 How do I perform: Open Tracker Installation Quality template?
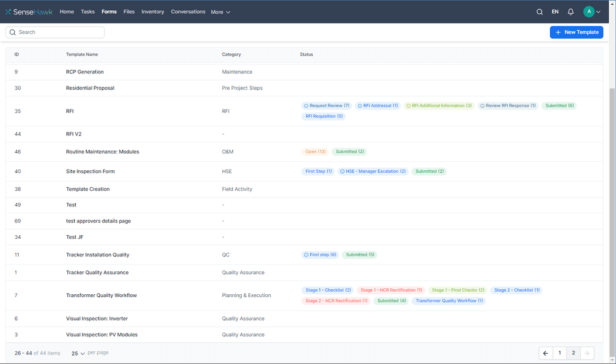click(97, 254)
